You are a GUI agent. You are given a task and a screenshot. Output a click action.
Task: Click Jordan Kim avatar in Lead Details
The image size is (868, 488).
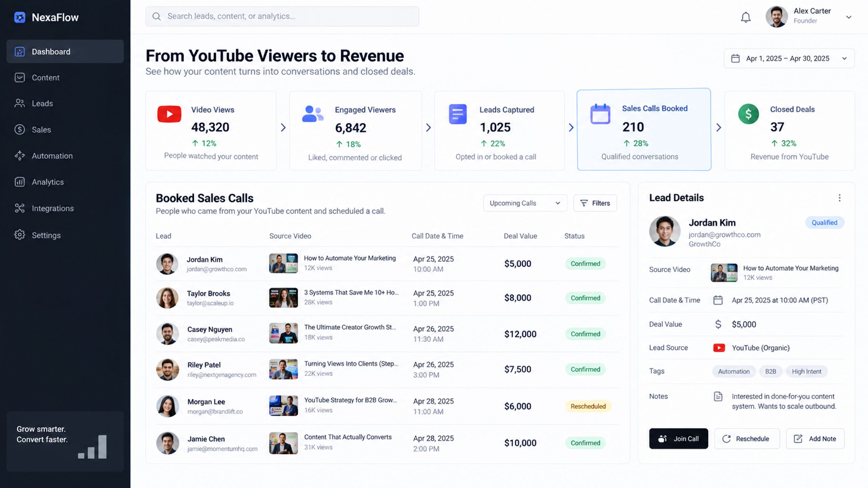tap(665, 231)
